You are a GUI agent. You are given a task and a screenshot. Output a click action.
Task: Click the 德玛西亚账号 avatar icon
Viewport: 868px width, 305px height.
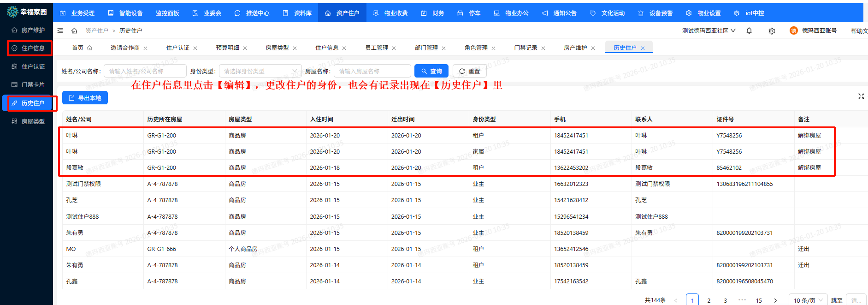793,30
